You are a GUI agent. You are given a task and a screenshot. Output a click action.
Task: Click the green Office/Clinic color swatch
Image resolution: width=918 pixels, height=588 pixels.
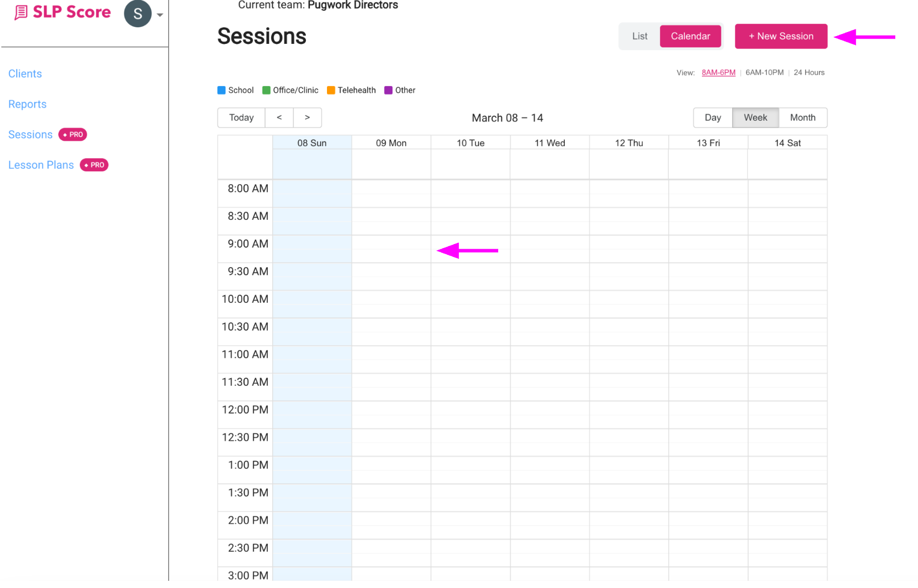[266, 90]
